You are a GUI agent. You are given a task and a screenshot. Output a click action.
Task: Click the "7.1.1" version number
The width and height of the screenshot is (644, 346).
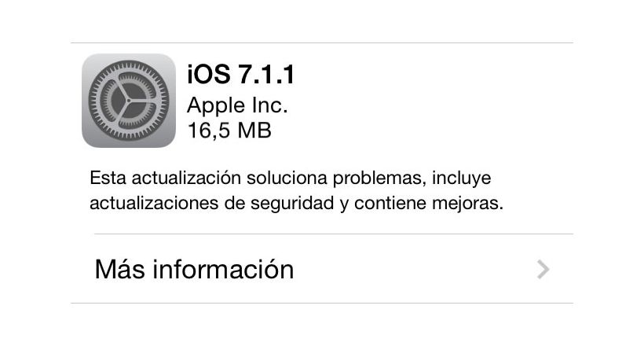coord(266,75)
